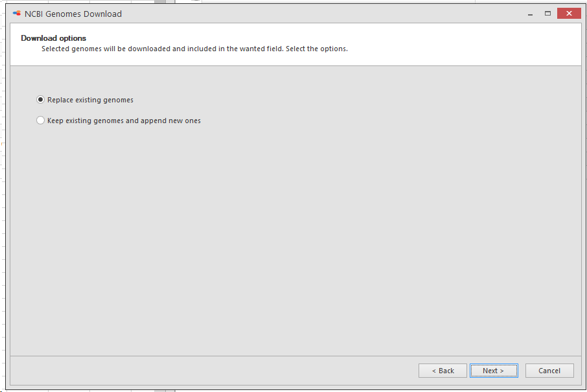The height and width of the screenshot is (392, 587).
Task: Cancel the genomes download wizard
Action: (x=549, y=371)
